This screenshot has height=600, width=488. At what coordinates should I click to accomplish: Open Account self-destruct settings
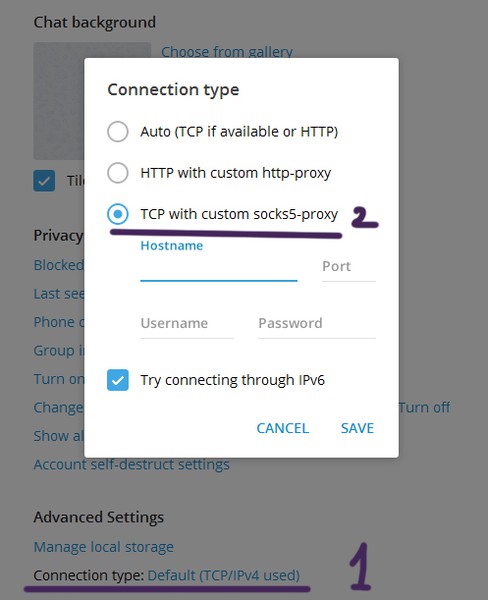point(131,465)
